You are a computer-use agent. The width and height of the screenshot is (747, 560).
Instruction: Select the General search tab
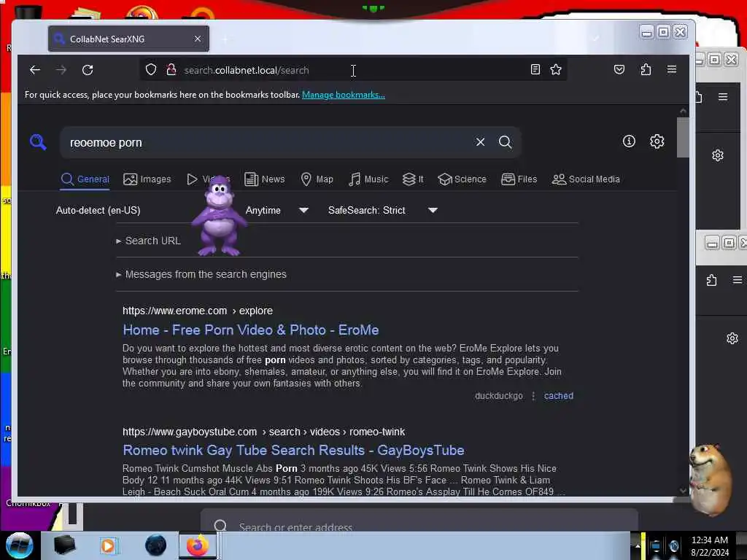tap(85, 179)
